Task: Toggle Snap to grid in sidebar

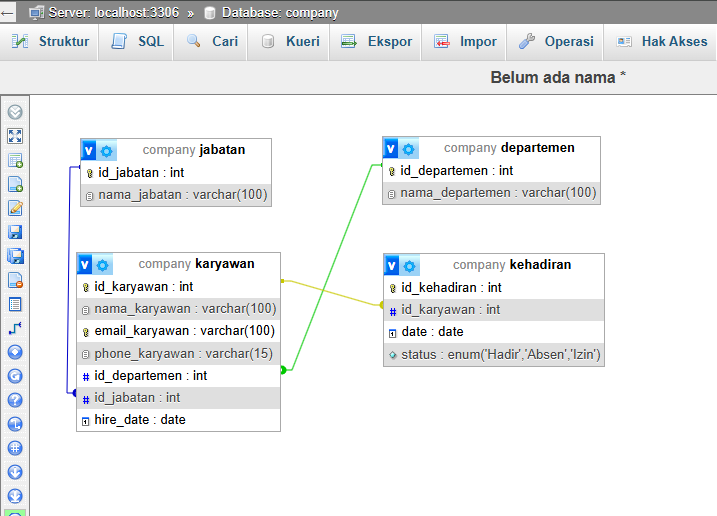Action: (15, 448)
